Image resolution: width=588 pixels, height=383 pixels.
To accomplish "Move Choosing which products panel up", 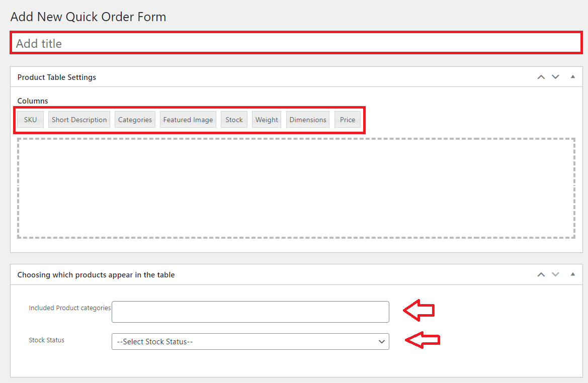I will click(541, 274).
